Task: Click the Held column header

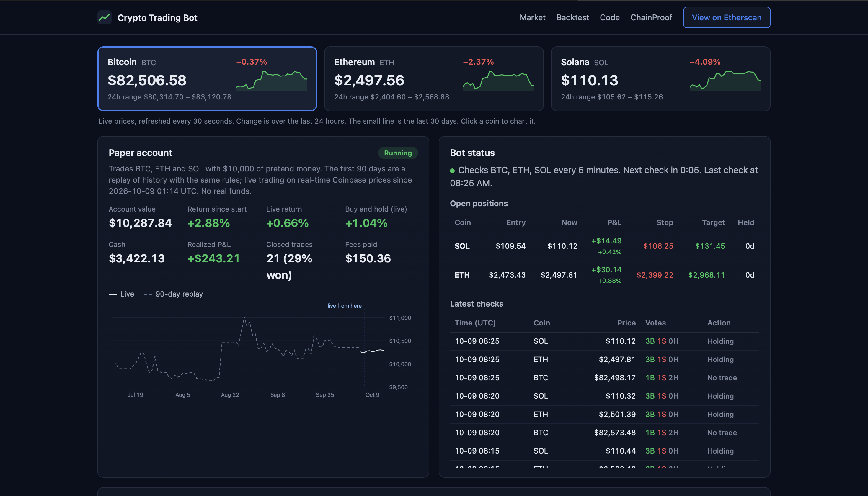Action: coord(746,223)
